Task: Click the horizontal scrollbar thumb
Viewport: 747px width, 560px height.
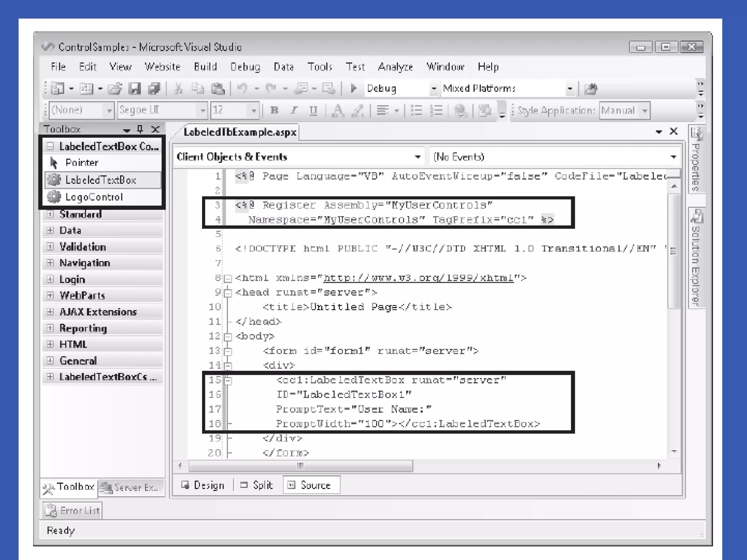Action: [300, 466]
